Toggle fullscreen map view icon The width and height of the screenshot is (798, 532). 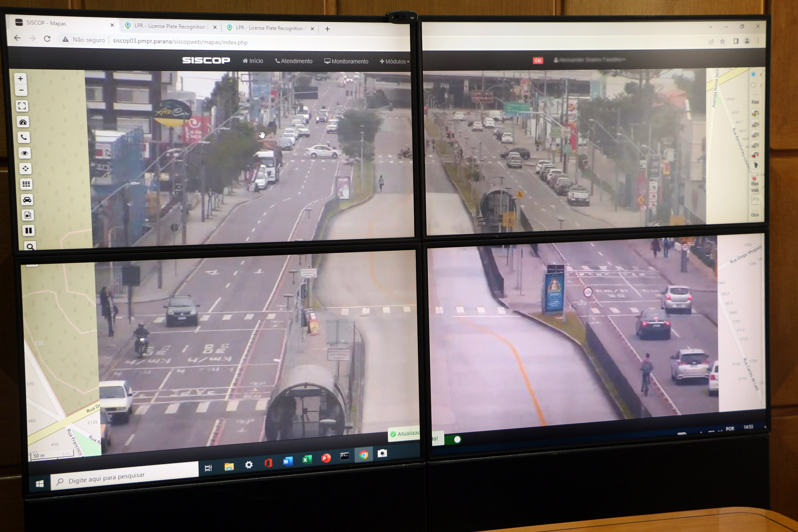pyautogui.click(x=22, y=106)
